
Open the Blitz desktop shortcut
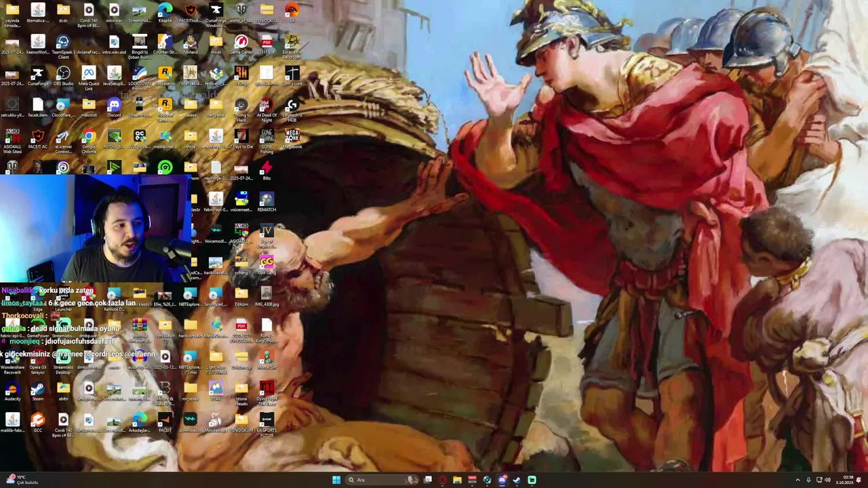pyautogui.click(x=267, y=171)
